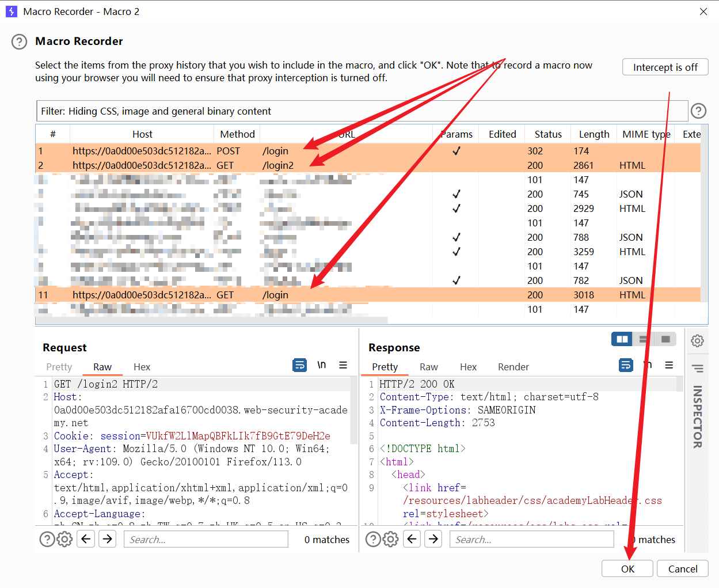Image resolution: width=719 pixels, height=588 pixels.
Task: Open Inspector settings gear icon
Action: tap(697, 341)
